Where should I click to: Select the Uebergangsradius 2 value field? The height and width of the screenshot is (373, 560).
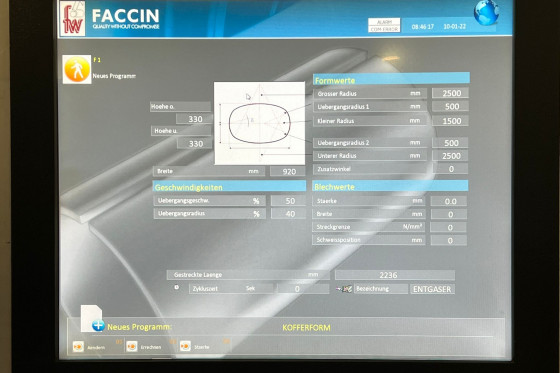[x=450, y=143]
